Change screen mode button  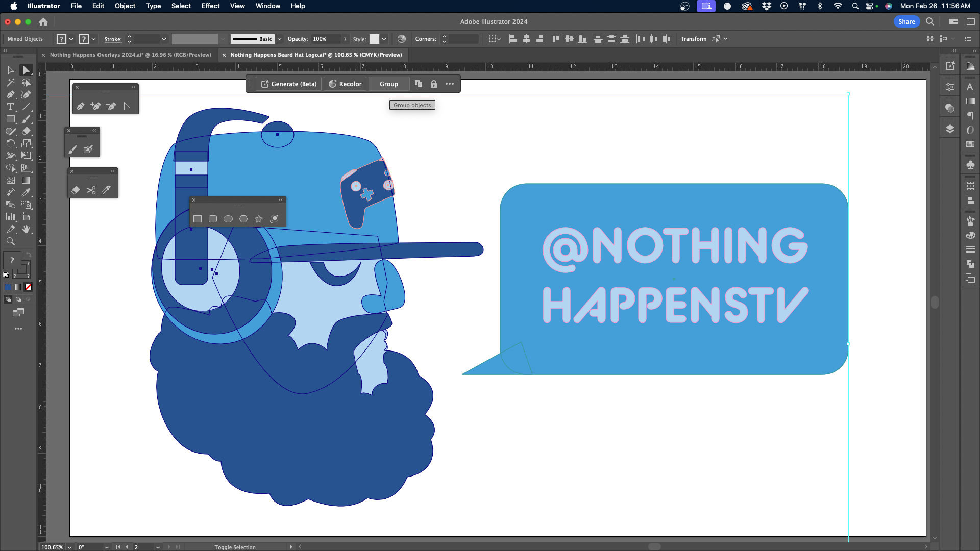click(x=18, y=312)
